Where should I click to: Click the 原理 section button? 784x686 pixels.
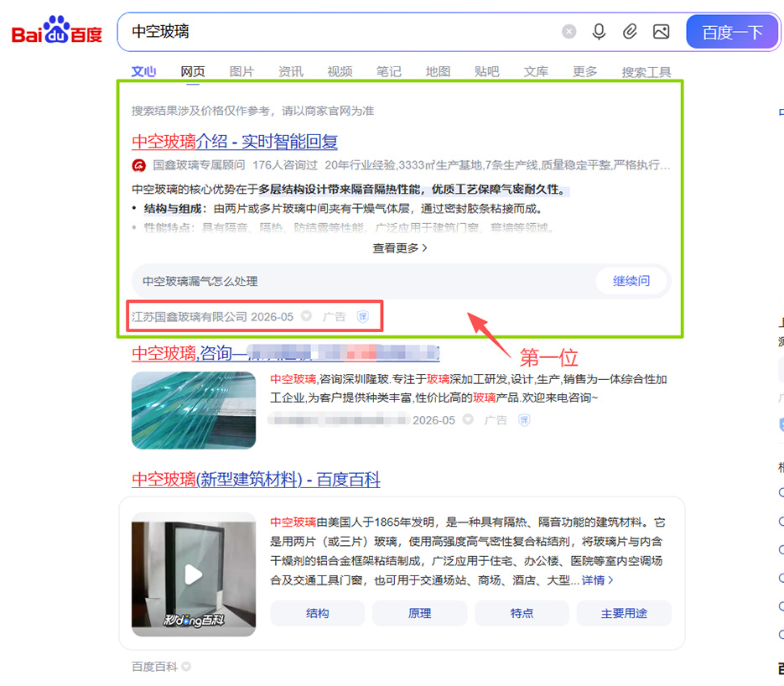pos(419,614)
